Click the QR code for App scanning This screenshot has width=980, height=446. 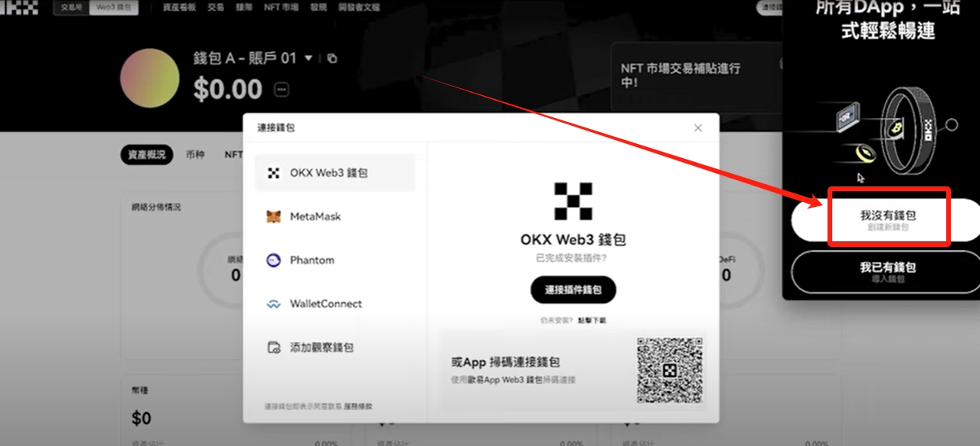669,370
